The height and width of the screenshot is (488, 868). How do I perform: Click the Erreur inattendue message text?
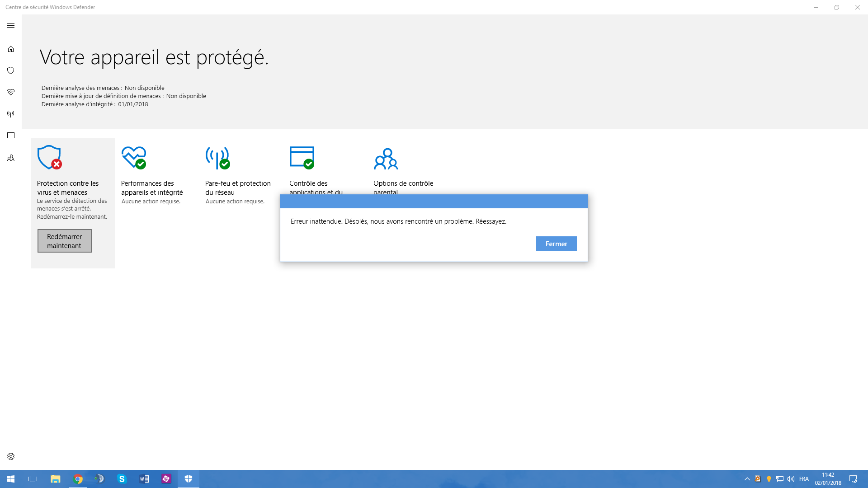pos(398,221)
